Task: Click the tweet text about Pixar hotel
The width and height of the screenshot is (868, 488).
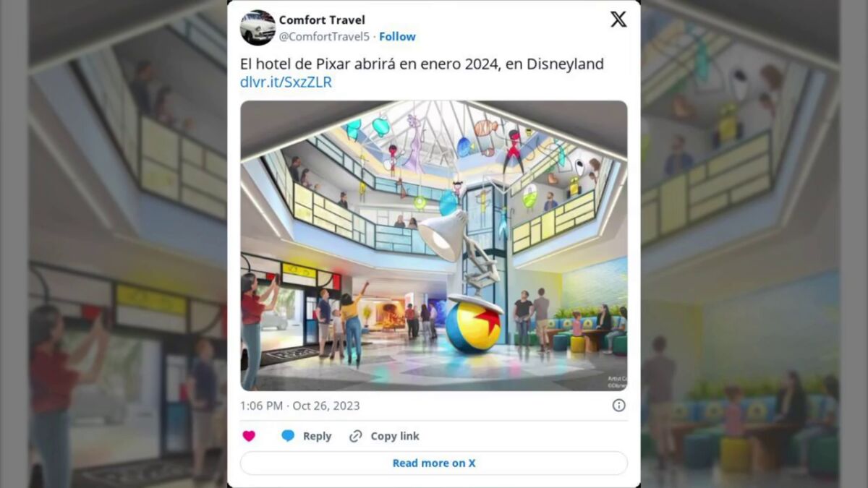Action: click(x=422, y=64)
